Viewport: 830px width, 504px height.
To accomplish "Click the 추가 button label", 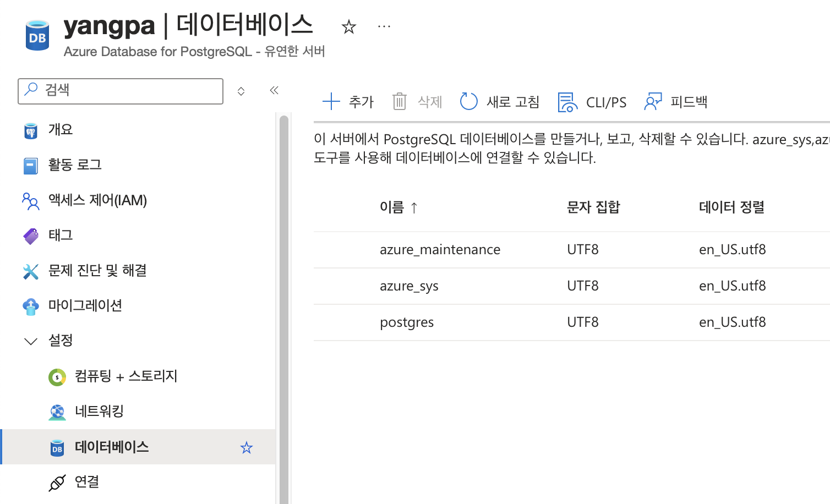I will click(x=362, y=102).
